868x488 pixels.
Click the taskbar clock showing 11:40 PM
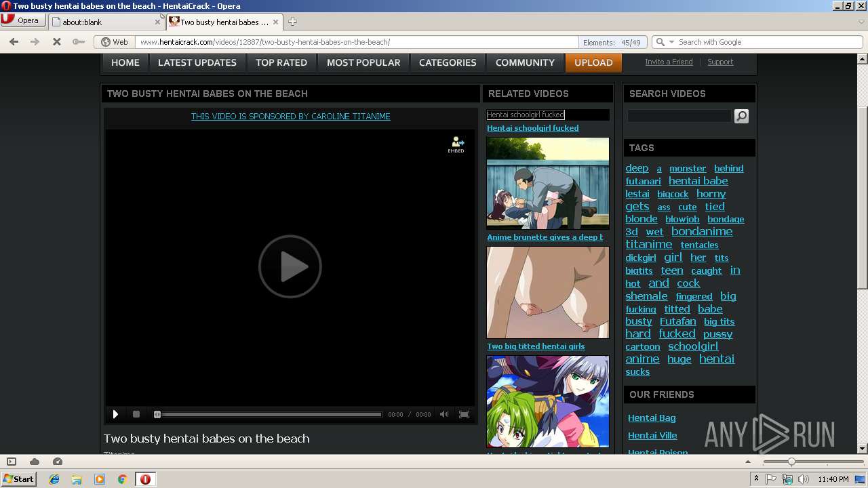tap(833, 479)
